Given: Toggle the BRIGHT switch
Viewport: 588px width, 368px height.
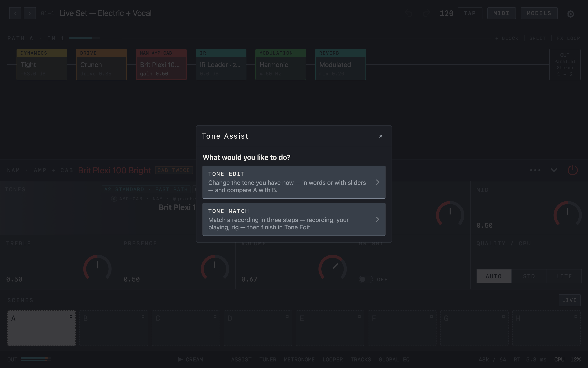Looking at the screenshot, I should tap(366, 279).
